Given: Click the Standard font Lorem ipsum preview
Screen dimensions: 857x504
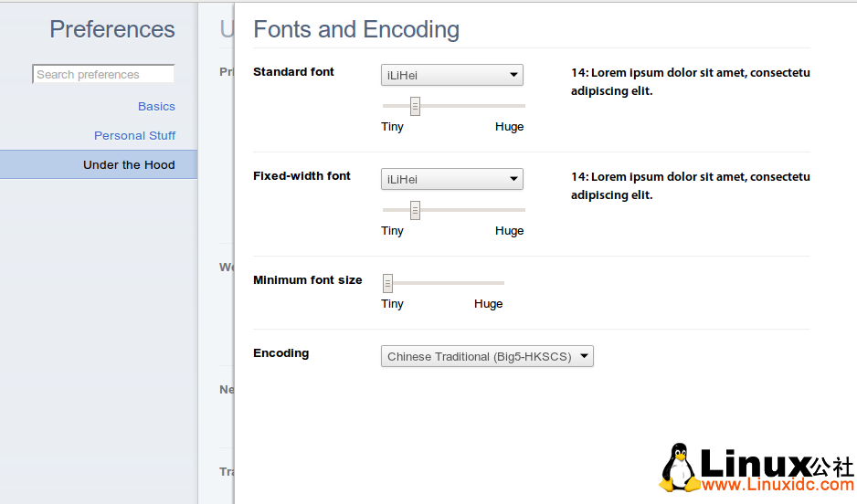Looking at the screenshot, I should [x=690, y=82].
